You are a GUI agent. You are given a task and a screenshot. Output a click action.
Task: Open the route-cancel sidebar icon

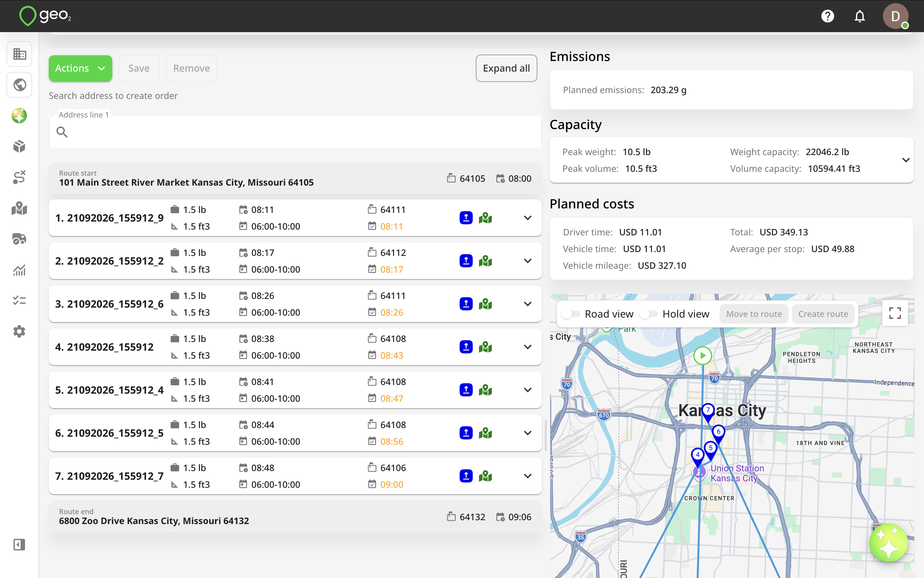click(x=19, y=177)
